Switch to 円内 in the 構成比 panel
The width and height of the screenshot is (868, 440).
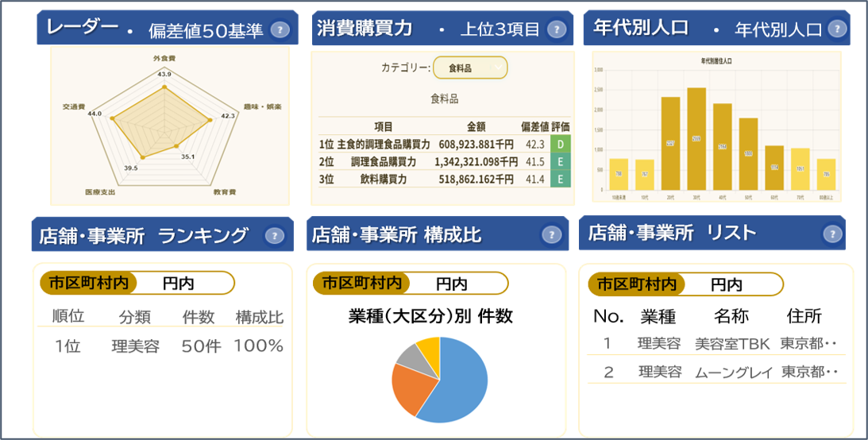[452, 284]
